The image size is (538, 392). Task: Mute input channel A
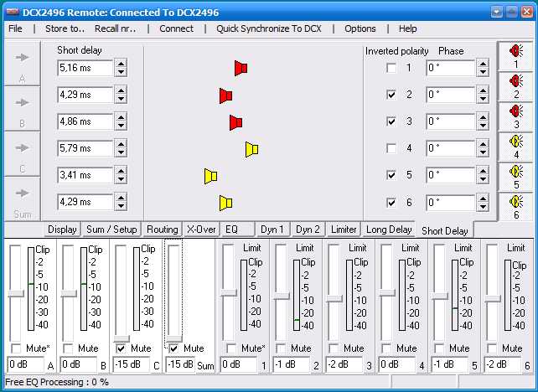point(16,348)
